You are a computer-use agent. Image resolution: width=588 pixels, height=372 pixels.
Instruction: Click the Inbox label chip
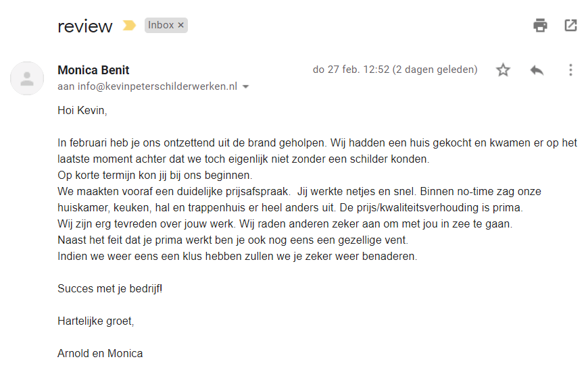[x=161, y=26]
